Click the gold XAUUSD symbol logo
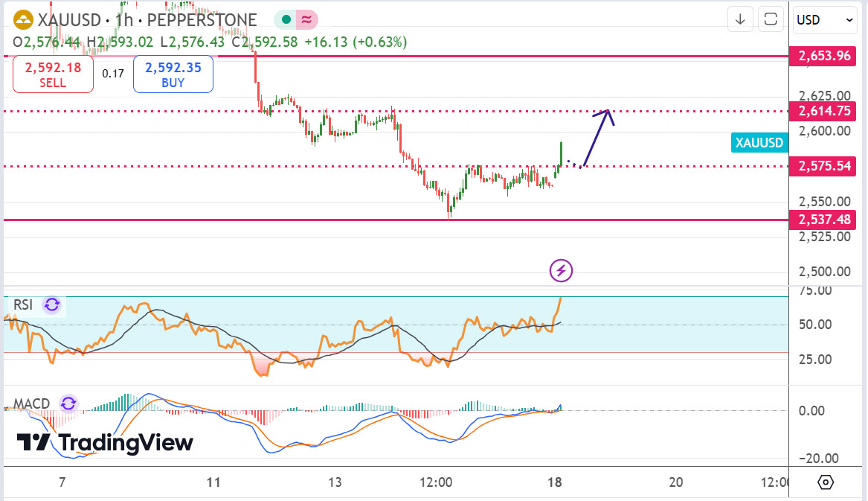Viewport: 868px width, 501px height. pos(24,20)
